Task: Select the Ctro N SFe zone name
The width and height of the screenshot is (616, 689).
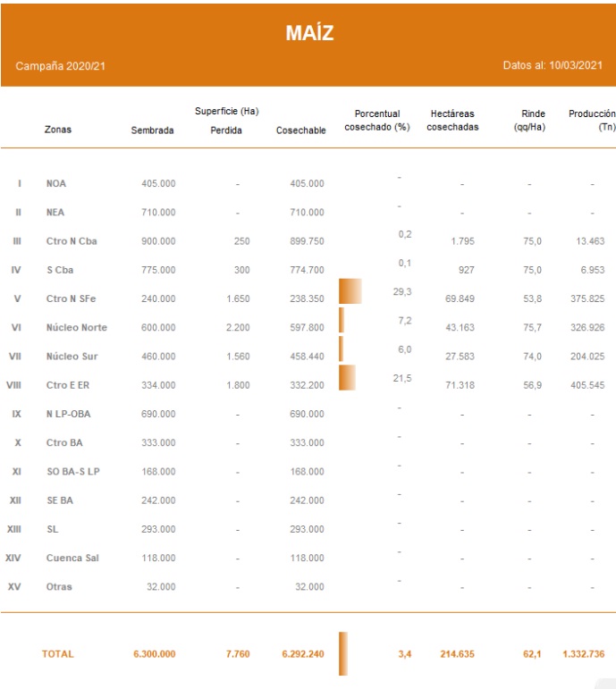Action: [x=72, y=298]
